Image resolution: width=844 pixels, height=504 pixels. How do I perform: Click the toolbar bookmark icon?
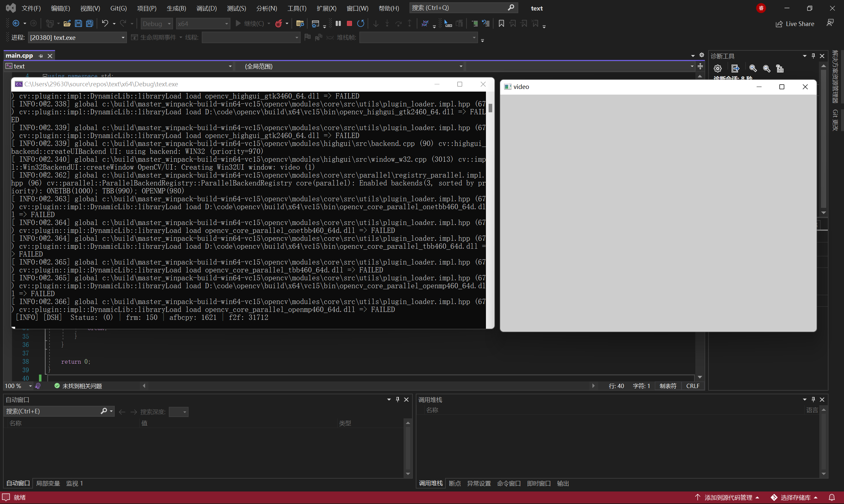pos(501,23)
